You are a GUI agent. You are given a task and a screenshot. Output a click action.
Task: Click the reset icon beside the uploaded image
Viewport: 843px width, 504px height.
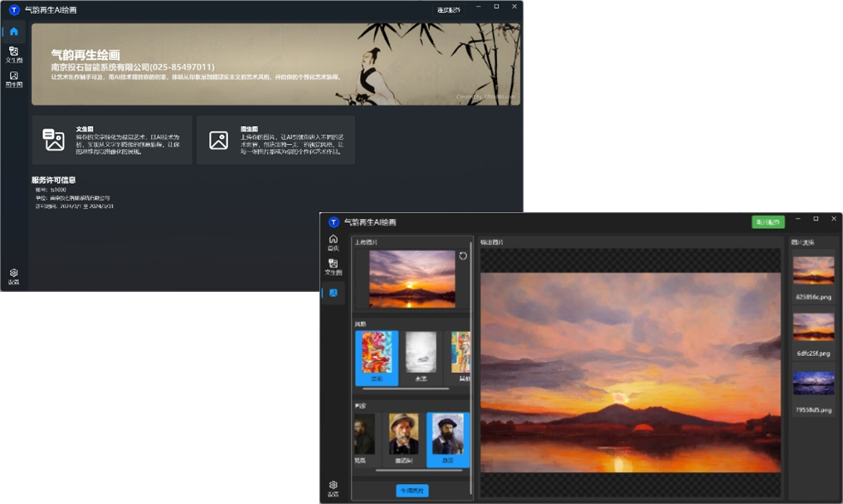pos(463,256)
